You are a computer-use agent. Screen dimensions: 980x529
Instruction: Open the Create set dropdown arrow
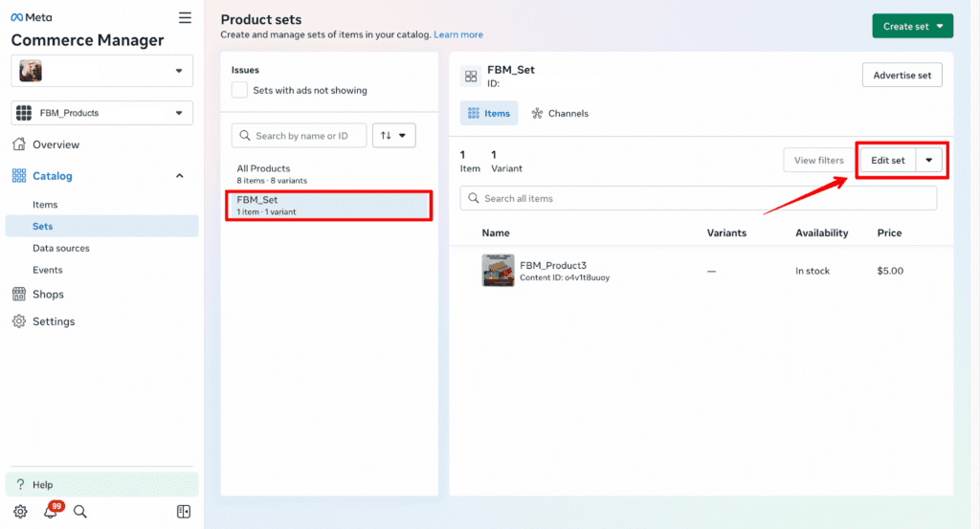(941, 26)
